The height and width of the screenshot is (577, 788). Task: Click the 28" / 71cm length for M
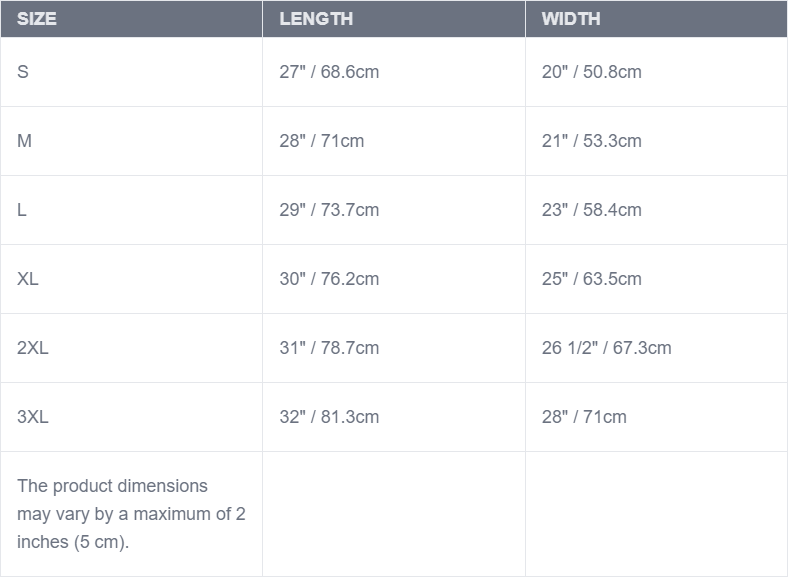[322, 141]
